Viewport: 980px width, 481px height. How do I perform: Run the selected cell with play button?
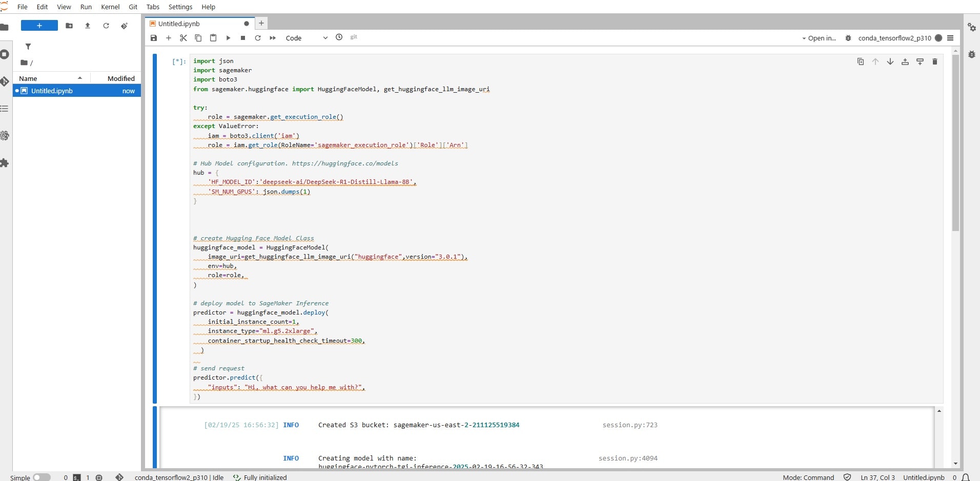(228, 38)
